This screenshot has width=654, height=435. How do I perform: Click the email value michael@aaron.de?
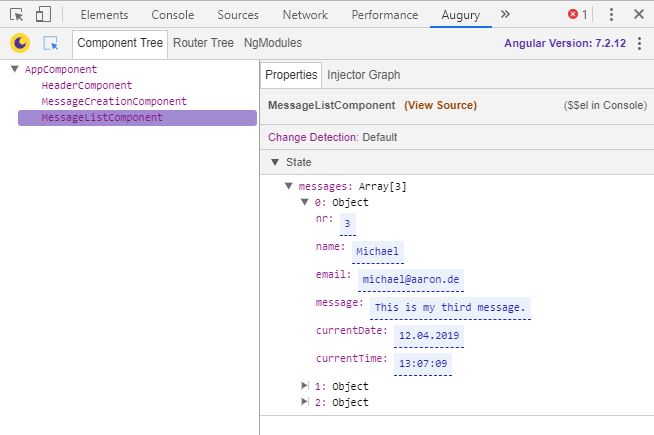412,279
